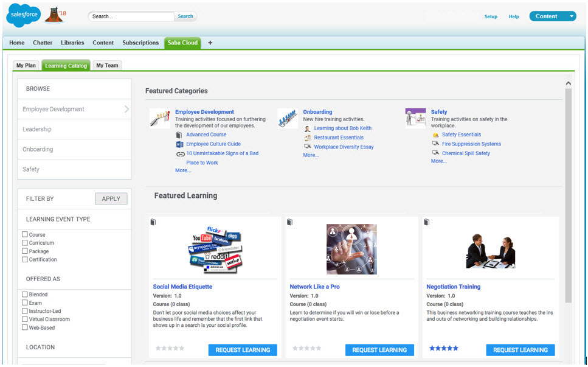Click the icon beside Chemical Spill Safety
This screenshot has height=367, width=588.
[435, 153]
